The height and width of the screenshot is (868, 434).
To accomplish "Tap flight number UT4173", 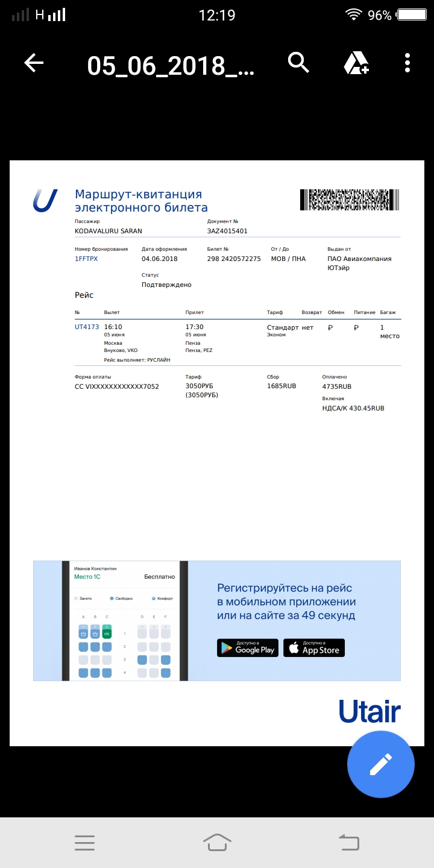I will (x=87, y=327).
